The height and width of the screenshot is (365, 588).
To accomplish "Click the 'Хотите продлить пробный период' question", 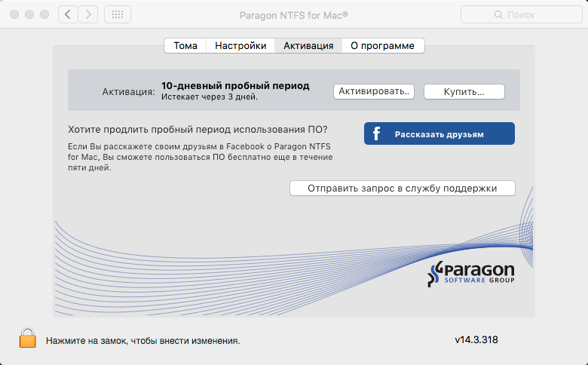I will [198, 130].
